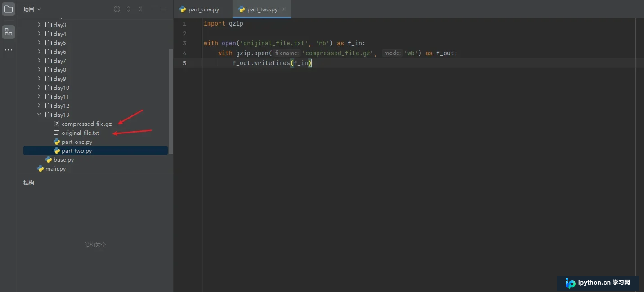Collapse the day13 folder
The width and height of the screenshot is (644, 292).
tap(40, 115)
